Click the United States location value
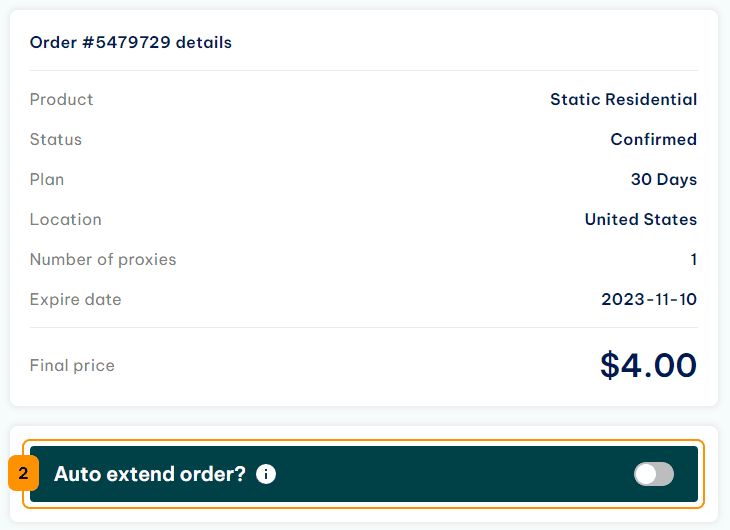Viewport: 730px width, 530px height. (x=641, y=219)
